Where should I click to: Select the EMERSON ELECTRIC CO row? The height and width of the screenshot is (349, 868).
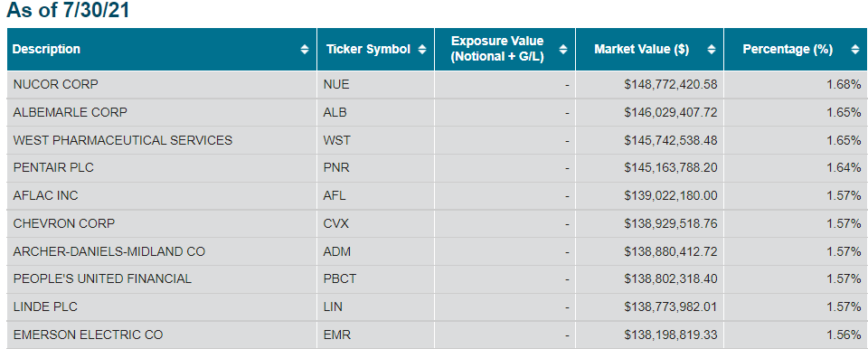click(x=438, y=335)
